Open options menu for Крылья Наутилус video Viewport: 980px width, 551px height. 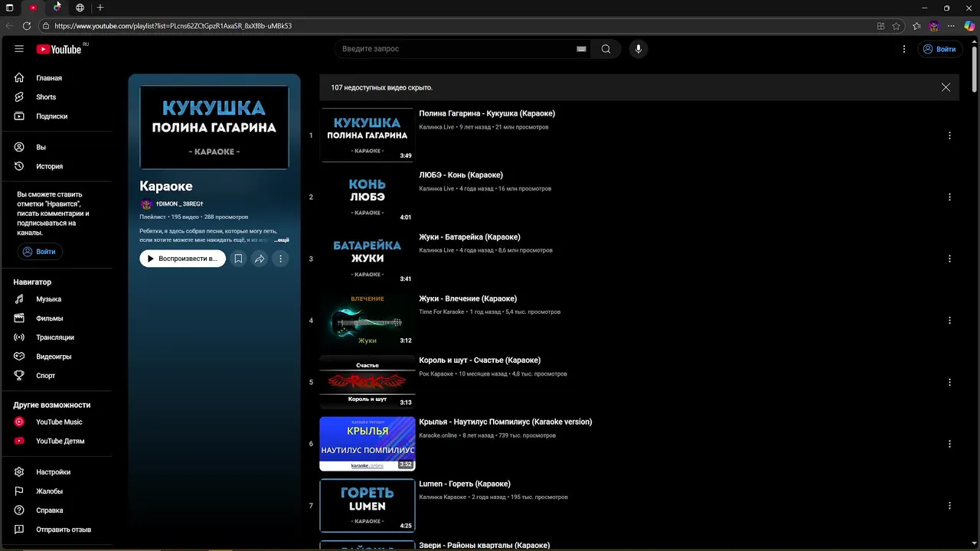click(949, 444)
